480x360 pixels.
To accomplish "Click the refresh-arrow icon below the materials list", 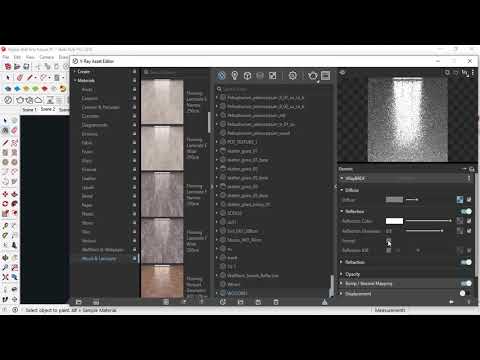I will pos(223,302).
